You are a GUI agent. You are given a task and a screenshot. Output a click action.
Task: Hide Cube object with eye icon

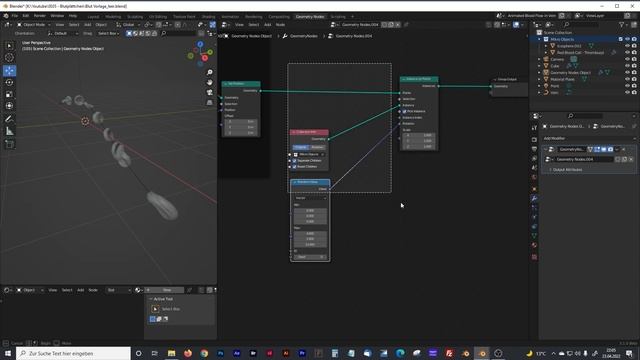[x=627, y=66]
